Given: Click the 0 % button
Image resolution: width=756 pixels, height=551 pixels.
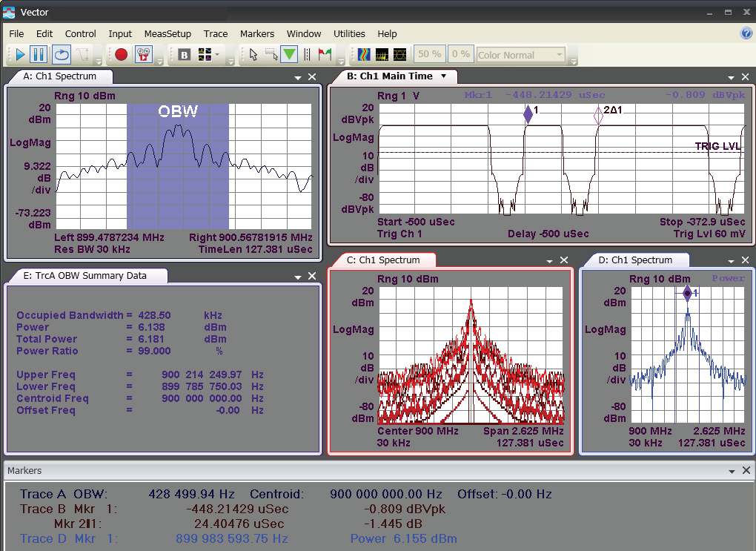Looking at the screenshot, I should tap(460, 54).
